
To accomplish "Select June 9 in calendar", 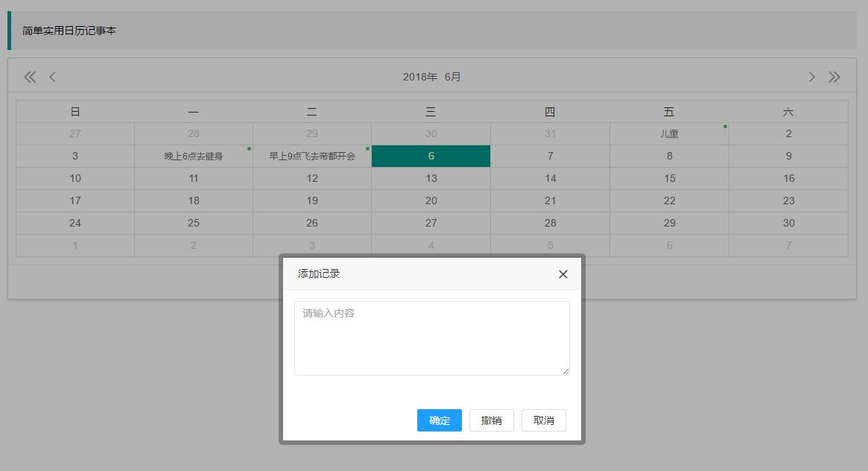I will pos(788,156).
